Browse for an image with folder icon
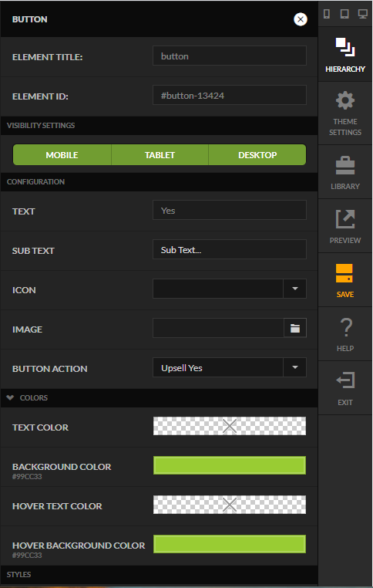The height and width of the screenshot is (588, 373). click(x=295, y=328)
